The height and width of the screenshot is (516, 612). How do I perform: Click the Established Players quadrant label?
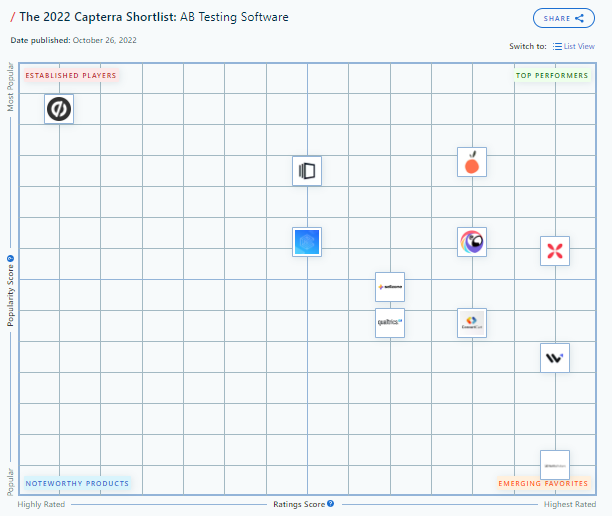click(71, 75)
